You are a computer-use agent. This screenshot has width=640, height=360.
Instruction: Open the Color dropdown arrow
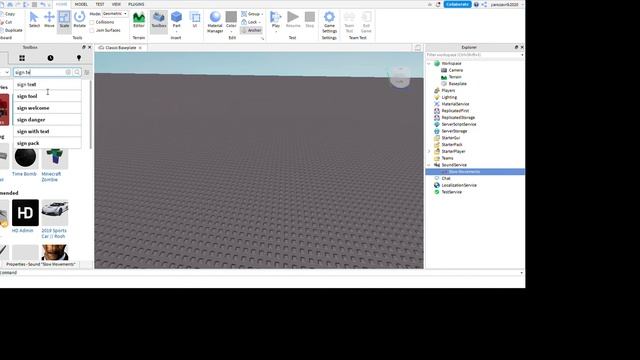[x=231, y=31]
